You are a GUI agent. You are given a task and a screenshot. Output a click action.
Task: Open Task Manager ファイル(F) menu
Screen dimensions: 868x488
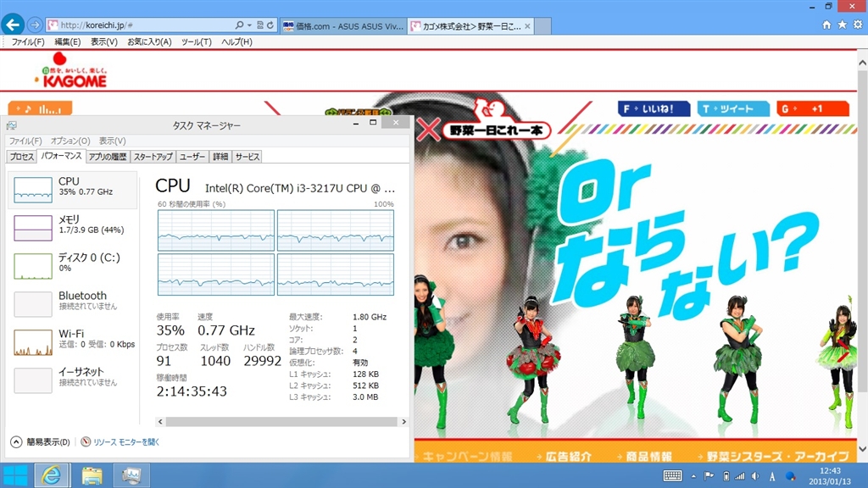(x=25, y=141)
